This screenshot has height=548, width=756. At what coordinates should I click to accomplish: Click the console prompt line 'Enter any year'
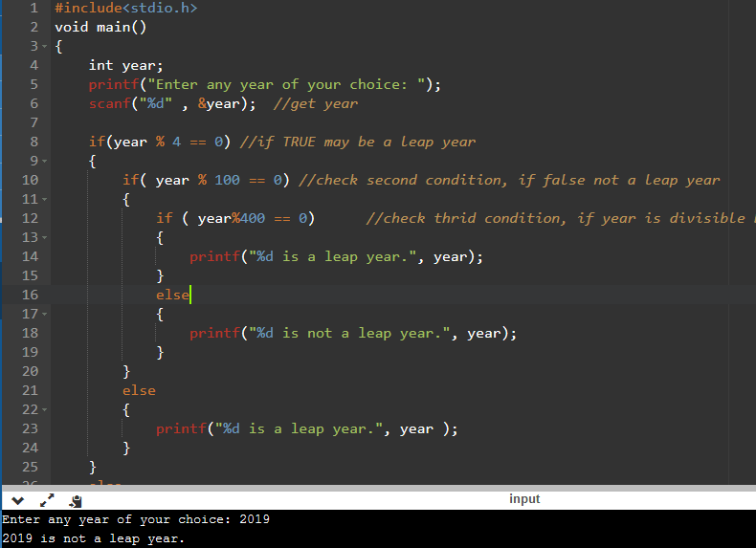tap(134, 519)
